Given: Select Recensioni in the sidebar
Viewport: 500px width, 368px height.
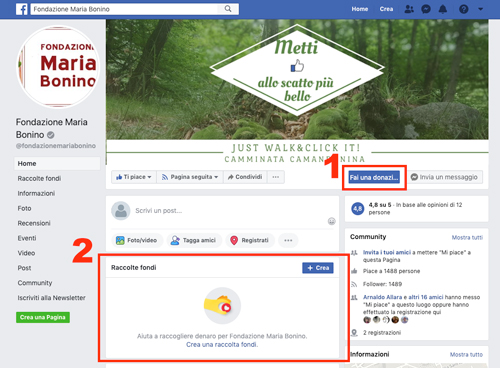Looking at the screenshot, I should tap(34, 223).
